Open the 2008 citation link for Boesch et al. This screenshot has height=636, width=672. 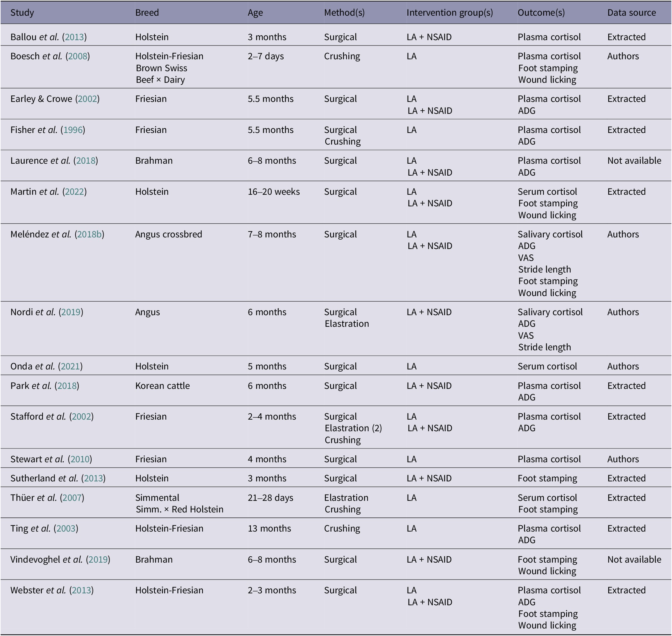click(78, 56)
